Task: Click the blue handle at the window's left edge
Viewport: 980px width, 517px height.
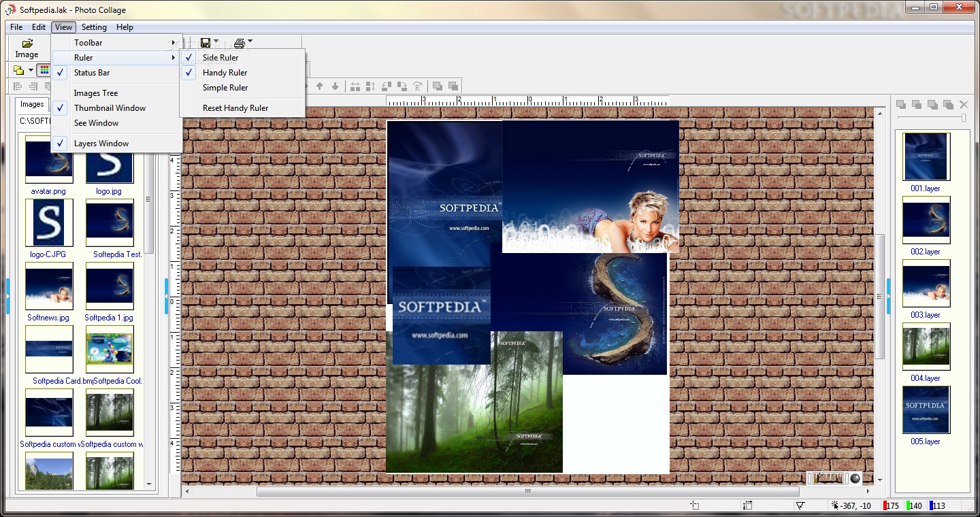Action: [x=8, y=296]
